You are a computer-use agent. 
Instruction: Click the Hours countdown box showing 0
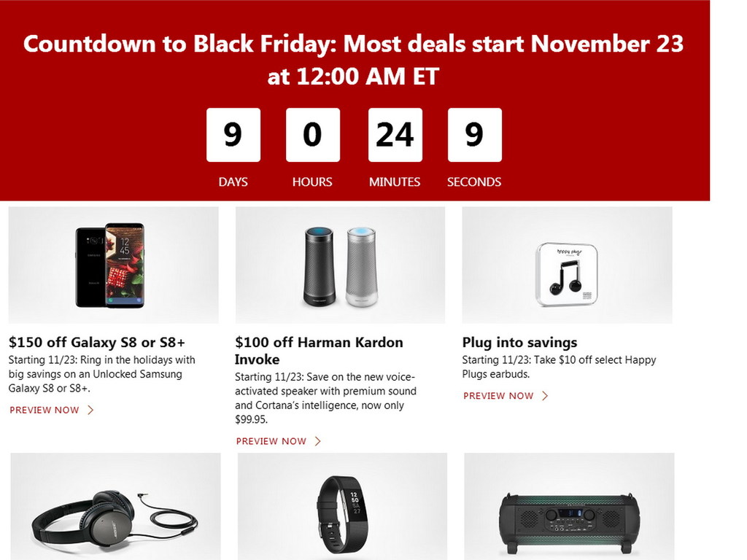(x=313, y=135)
